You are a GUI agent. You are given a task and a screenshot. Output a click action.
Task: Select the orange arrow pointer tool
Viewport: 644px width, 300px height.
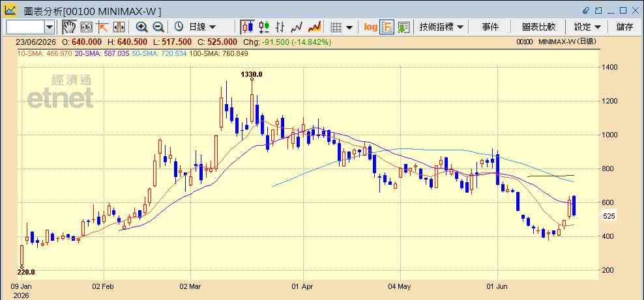pos(102,27)
